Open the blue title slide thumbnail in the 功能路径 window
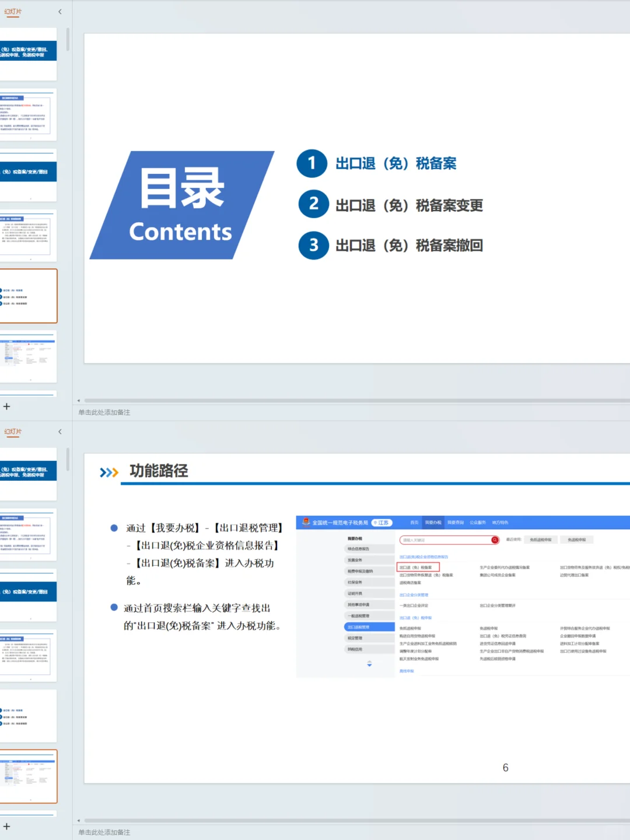 [x=28, y=474]
